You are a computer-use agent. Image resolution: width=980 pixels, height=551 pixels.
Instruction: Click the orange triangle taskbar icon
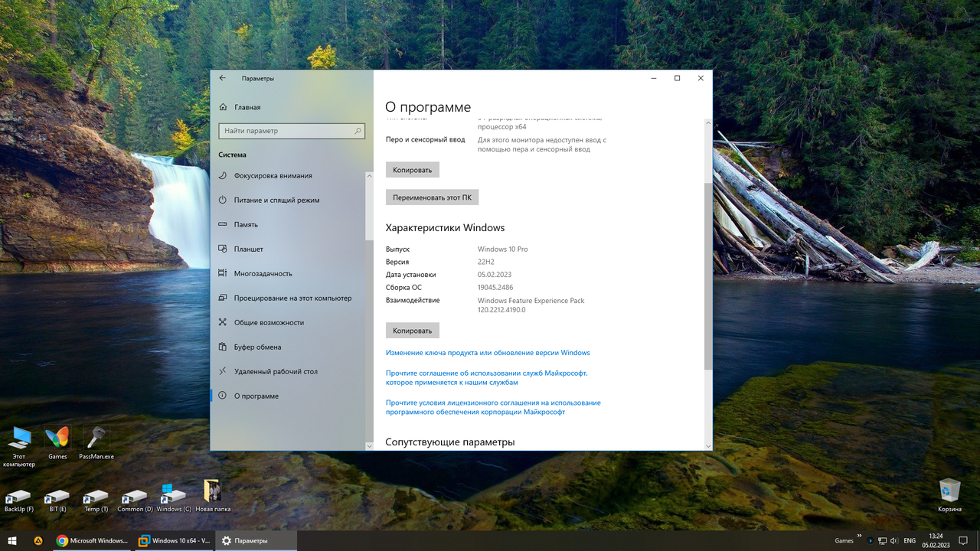coord(38,540)
